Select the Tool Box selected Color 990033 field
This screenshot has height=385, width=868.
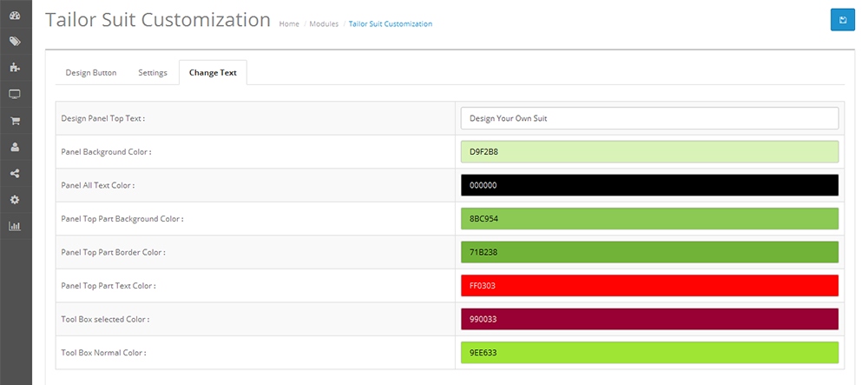click(649, 319)
